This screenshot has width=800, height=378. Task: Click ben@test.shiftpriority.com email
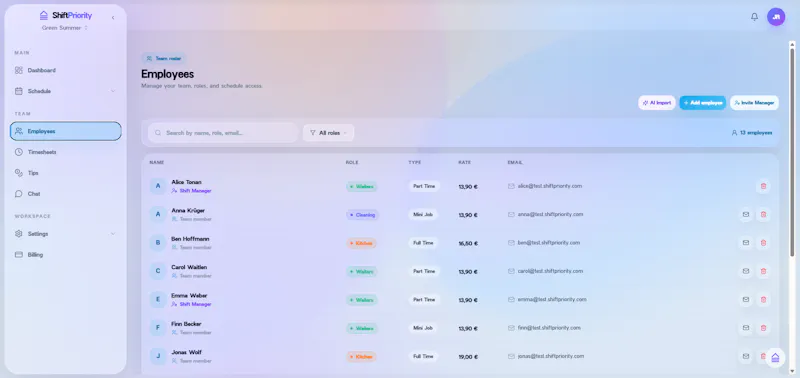[x=548, y=243]
